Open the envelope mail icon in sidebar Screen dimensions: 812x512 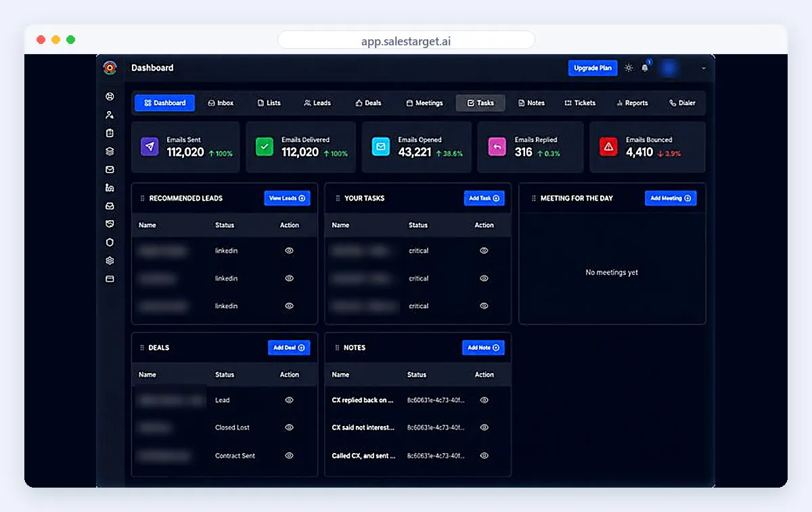pyautogui.click(x=110, y=169)
